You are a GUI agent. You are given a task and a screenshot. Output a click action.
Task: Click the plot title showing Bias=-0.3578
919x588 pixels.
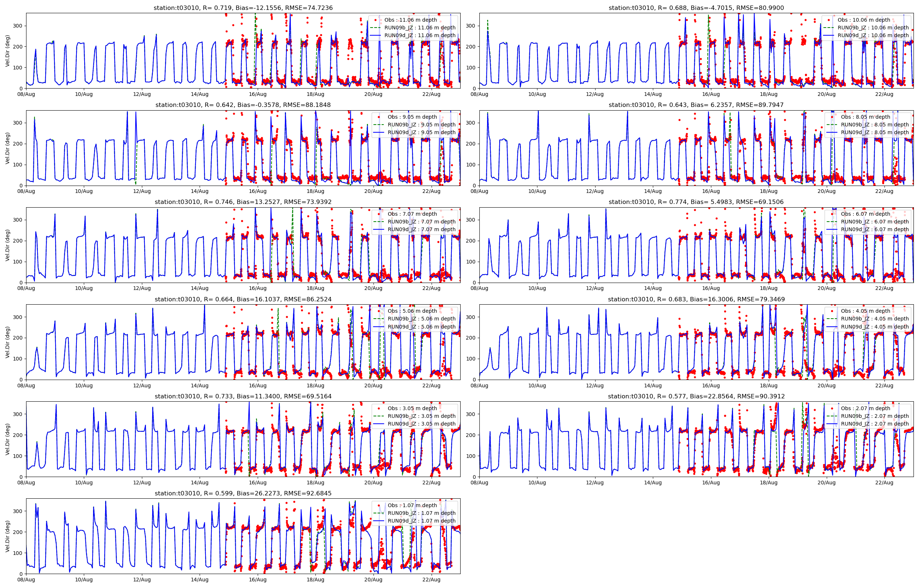(243, 105)
